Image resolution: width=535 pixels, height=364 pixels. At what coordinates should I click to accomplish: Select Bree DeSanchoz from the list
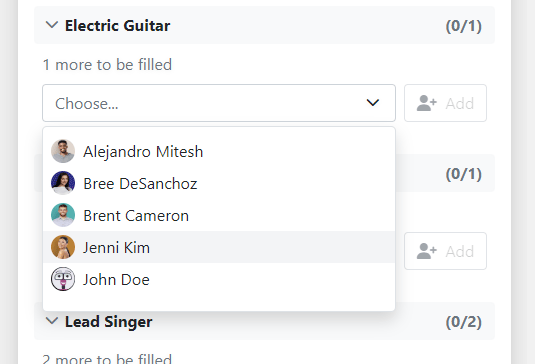[219, 183]
